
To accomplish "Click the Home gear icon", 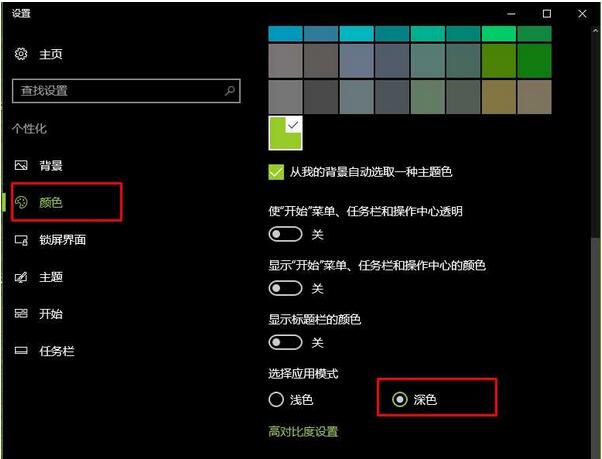I will coord(20,53).
